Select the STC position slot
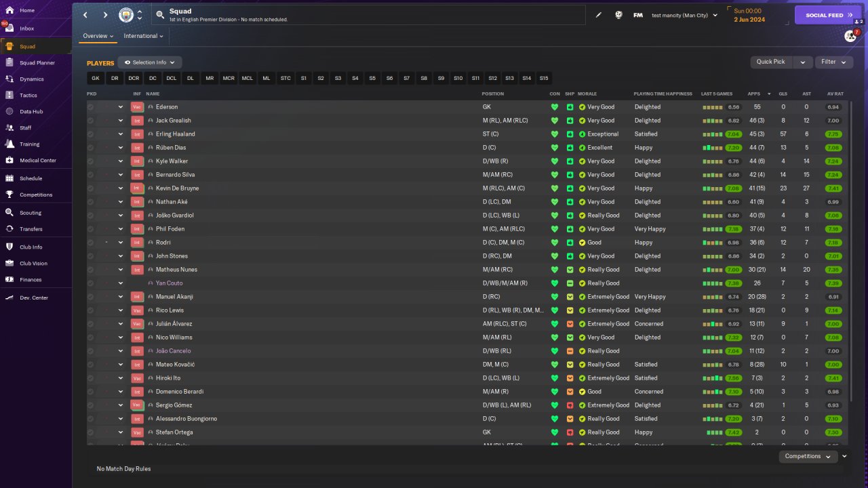The image size is (868, 488). [285, 79]
